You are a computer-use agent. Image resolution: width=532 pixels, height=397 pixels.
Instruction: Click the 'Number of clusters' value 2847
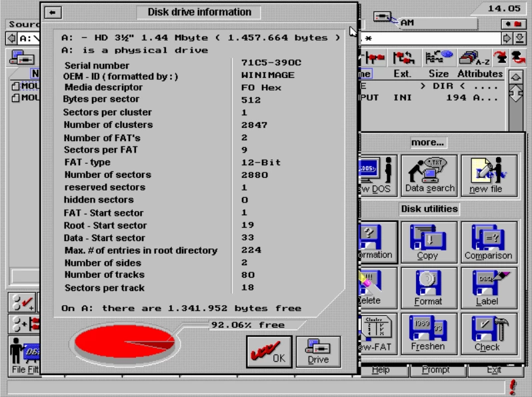254,125
